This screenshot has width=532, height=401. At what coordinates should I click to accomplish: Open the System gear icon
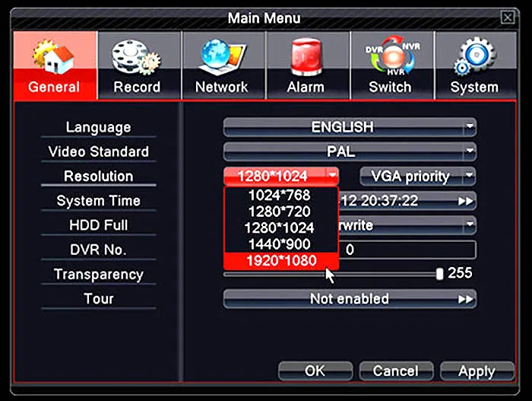[473, 57]
